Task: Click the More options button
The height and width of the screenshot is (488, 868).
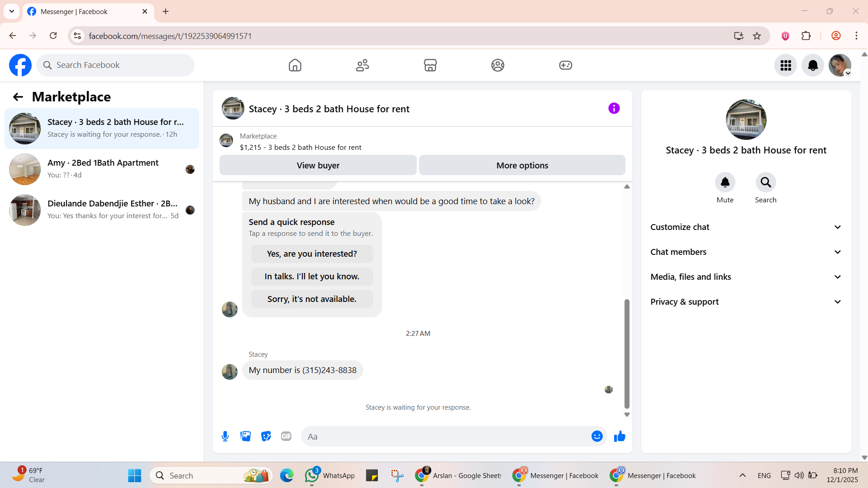Action: pos(522,165)
